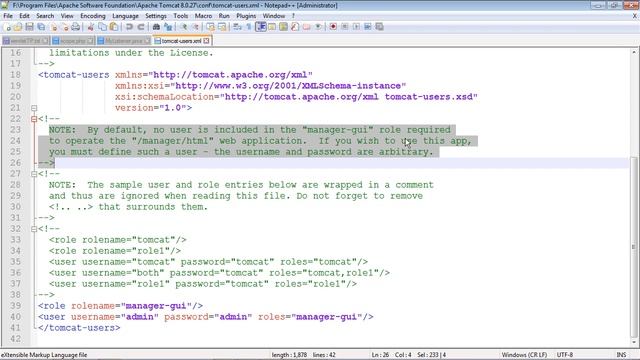Click Save Current Recorded Macro icon
This screenshot has width=640, height=360.
click(x=379, y=27)
